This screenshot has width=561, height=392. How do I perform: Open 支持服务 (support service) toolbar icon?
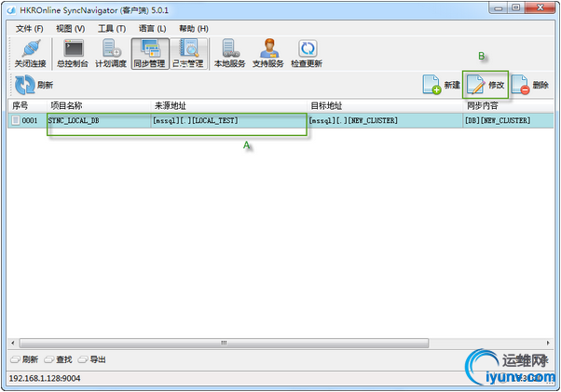268,54
